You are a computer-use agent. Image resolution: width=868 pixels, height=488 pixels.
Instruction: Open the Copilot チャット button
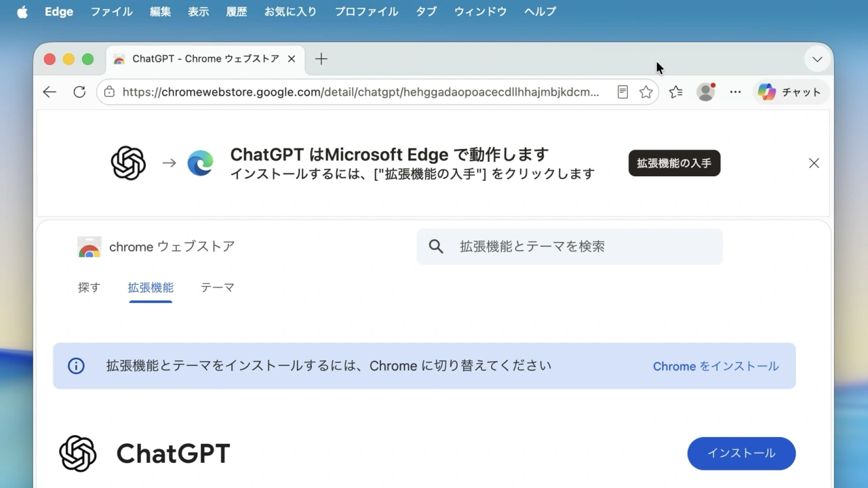pyautogui.click(x=790, y=92)
